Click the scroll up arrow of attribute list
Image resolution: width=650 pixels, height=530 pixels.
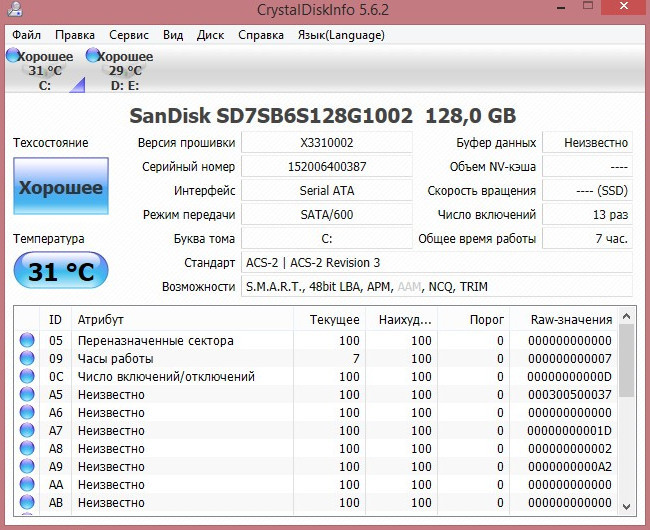coord(627,317)
